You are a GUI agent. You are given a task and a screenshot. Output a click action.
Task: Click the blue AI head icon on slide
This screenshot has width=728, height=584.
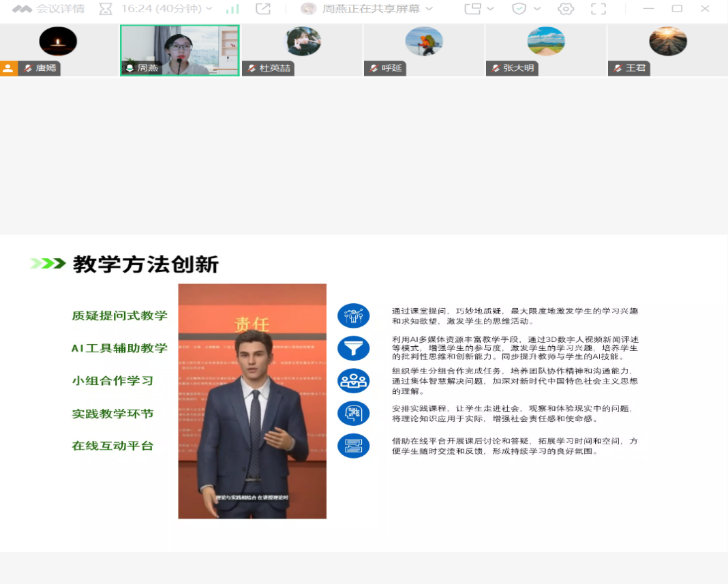coord(353,414)
